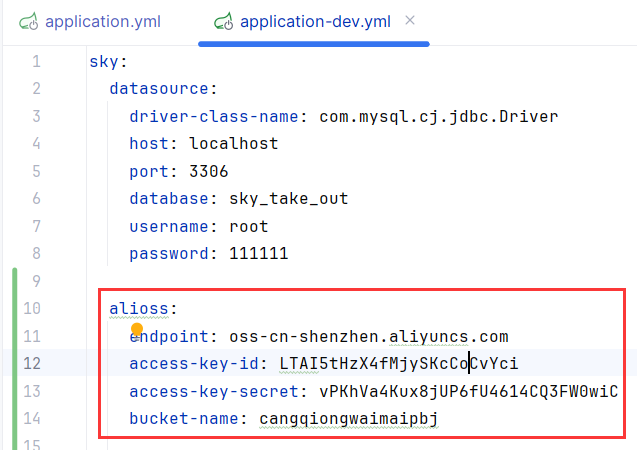Switch to the application.yml tab
The width and height of the screenshot is (637, 450).
point(90,22)
